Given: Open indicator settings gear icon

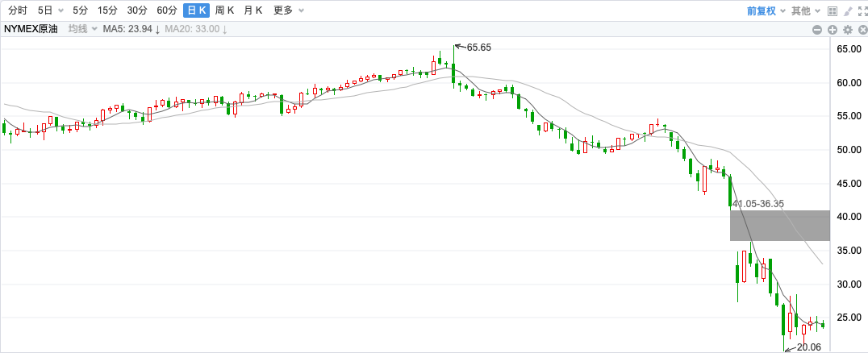Looking at the screenshot, I should [x=848, y=30].
